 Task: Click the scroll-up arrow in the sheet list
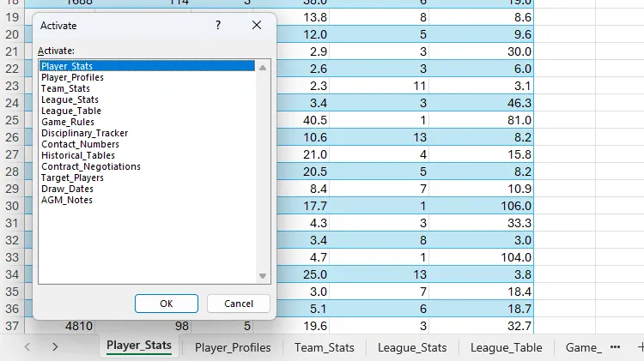264,67
